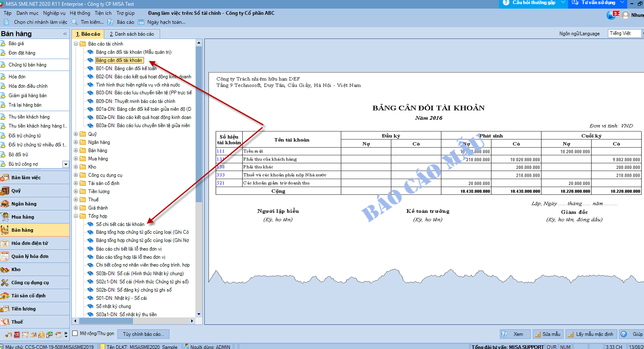The image size is (644, 349).
Task: Expand the Kho report folder
Action: 76,167
